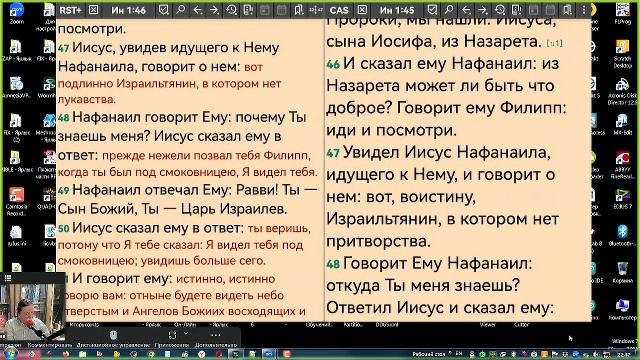The width and height of the screenshot is (640, 360).
Task: Open the RST+ translation selector in left pane
Action: (70, 10)
